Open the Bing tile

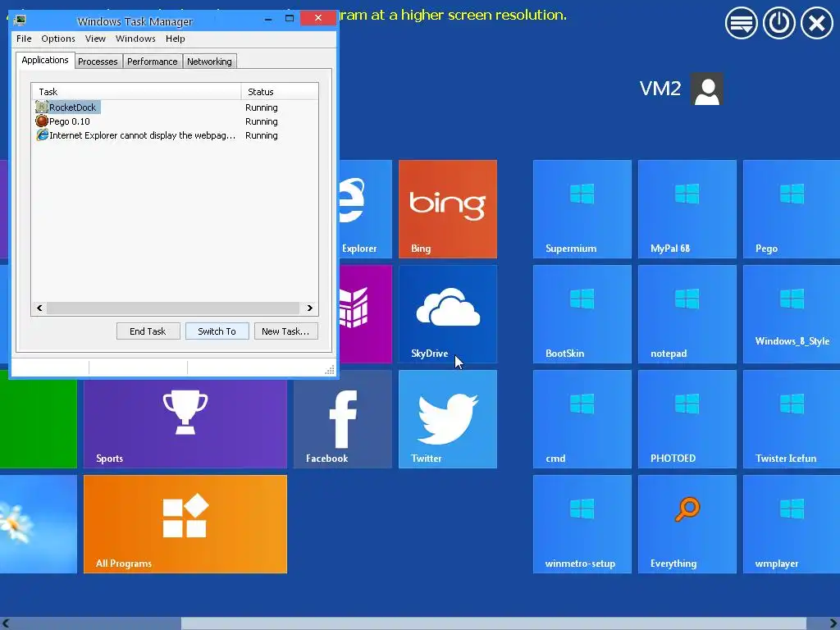[447, 209]
